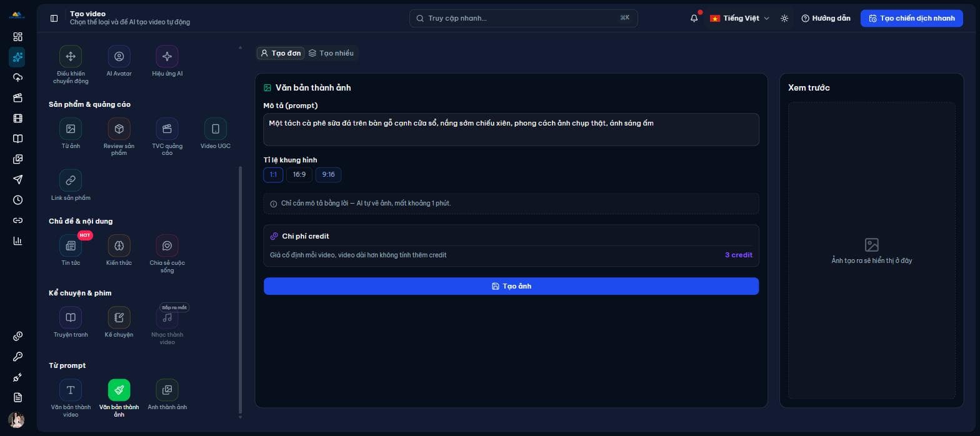
Task: Select the Ảnh thành ảnh tile
Action: 167,395
